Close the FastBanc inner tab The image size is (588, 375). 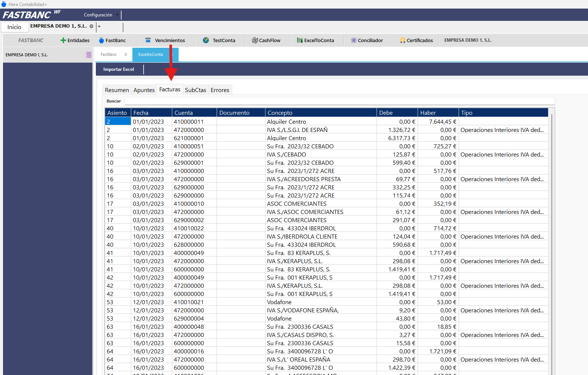[x=126, y=54]
